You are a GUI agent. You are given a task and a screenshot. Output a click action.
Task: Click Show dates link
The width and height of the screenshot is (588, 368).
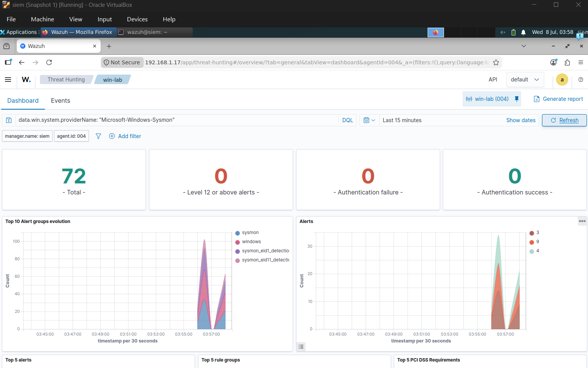coord(521,120)
